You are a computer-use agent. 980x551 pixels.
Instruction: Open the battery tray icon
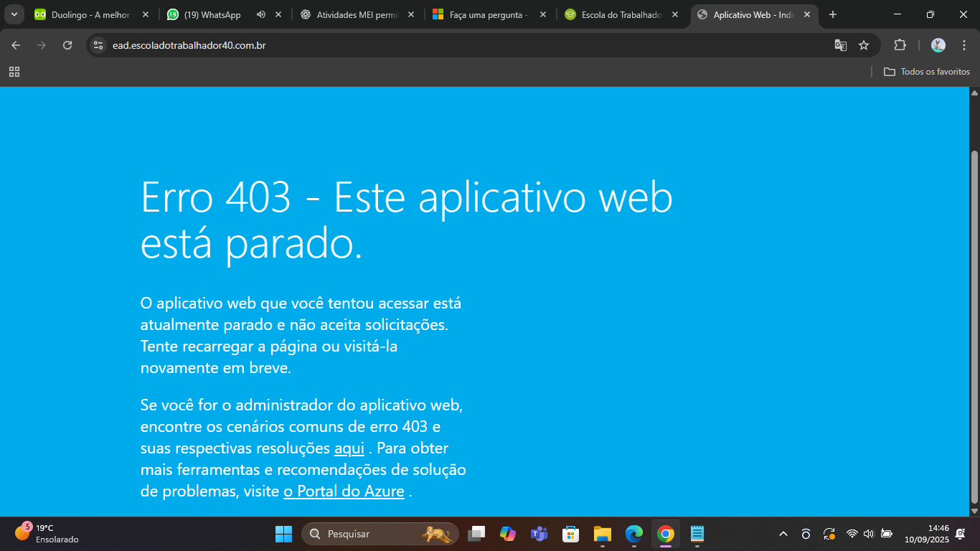(887, 534)
